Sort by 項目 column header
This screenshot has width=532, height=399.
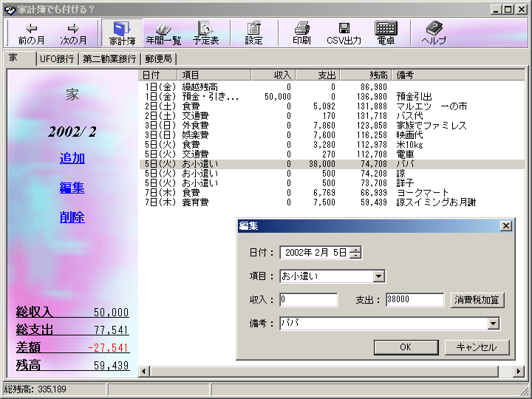[x=214, y=75]
